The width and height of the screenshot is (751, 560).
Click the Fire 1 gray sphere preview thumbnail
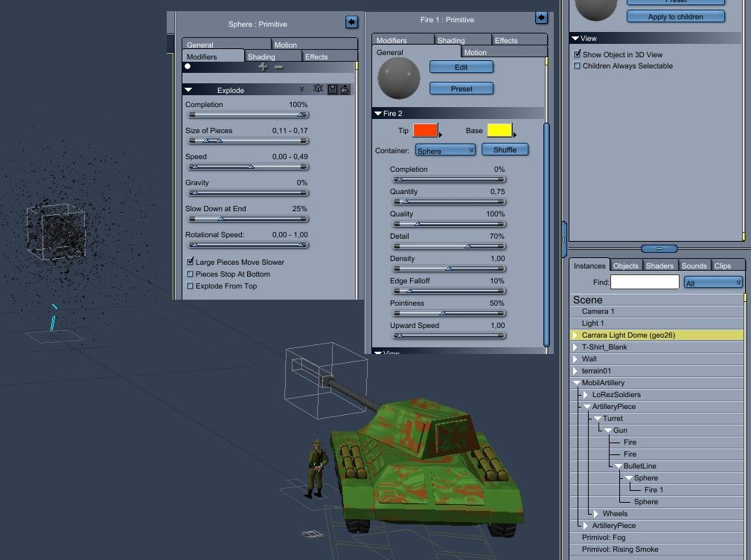[399, 78]
